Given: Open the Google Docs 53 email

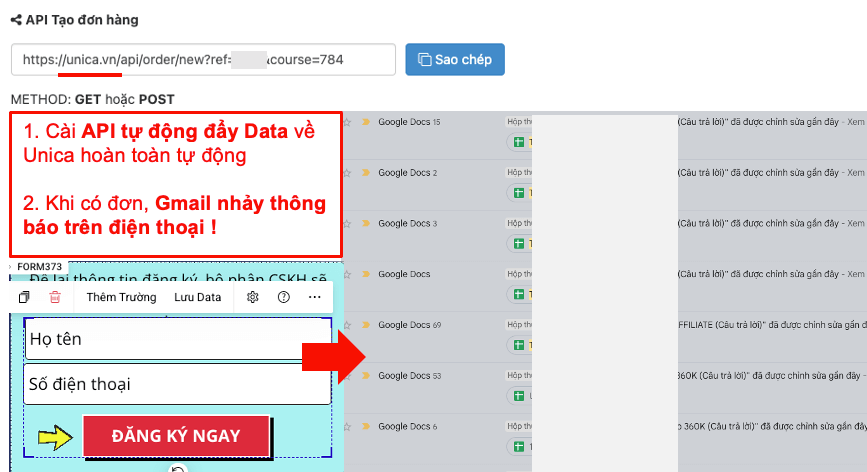Looking at the screenshot, I should [x=409, y=376].
